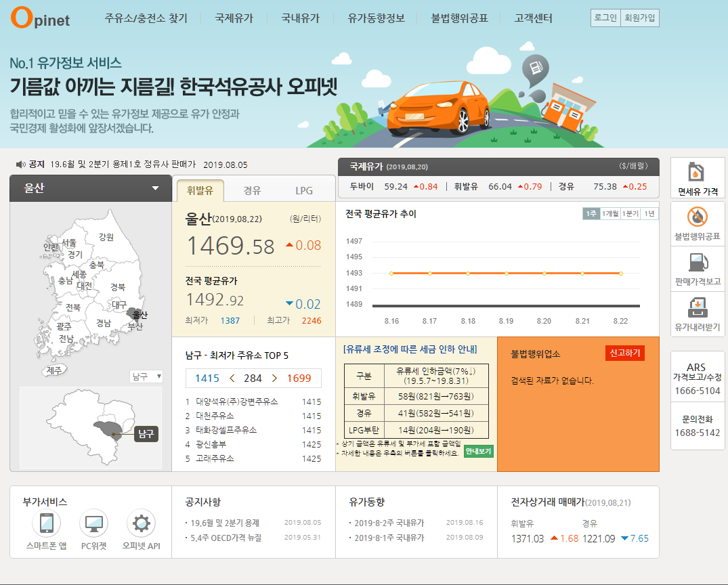Open station 대천주유소
728x585 pixels.
click(215, 416)
